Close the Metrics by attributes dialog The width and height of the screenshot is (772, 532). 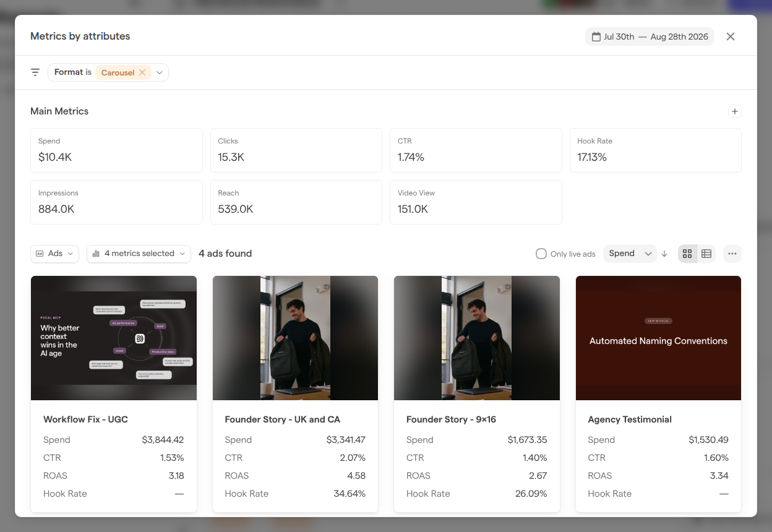point(731,36)
